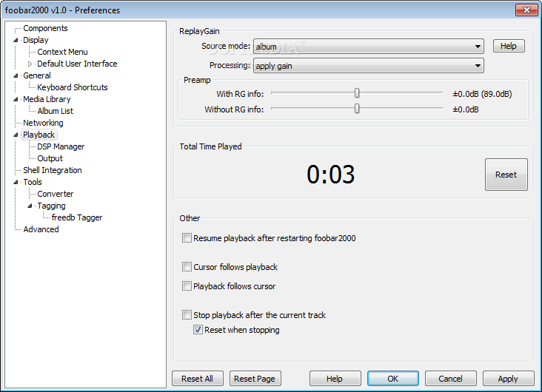Screen dimensions: 542x392
Task: Open the Components preferences page
Action: click(x=45, y=28)
